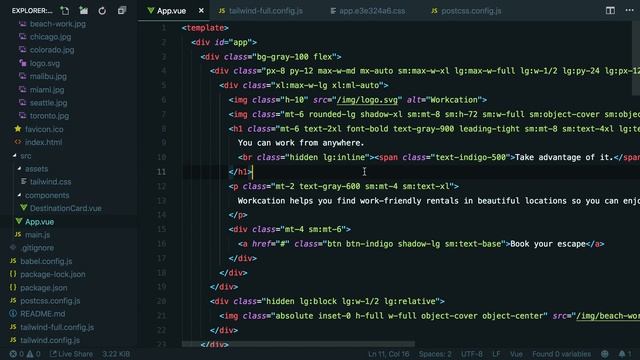This screenshot has height=360, width=640.
Task: Collapse all folders in Explorer
Action: coord(121,11)
